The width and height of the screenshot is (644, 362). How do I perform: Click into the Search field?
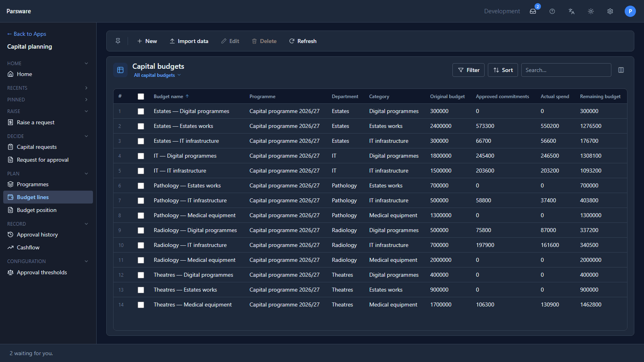tap(566, 70)
